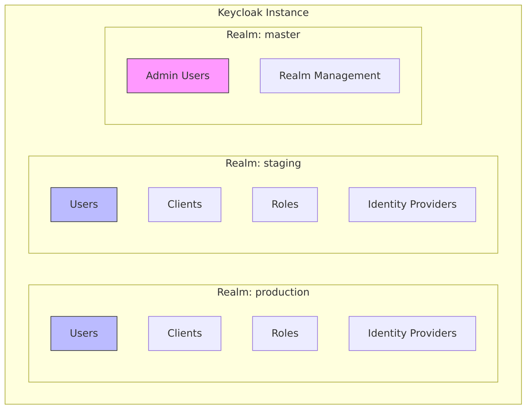The height and width of the screenshot is (414, 532).
Task: Click the Realm: staging heading
Action: click(x=263, y=163)
